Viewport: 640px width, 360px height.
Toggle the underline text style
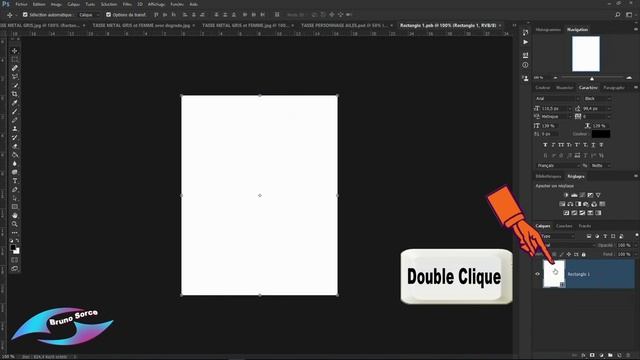click(x=593, y=145)
